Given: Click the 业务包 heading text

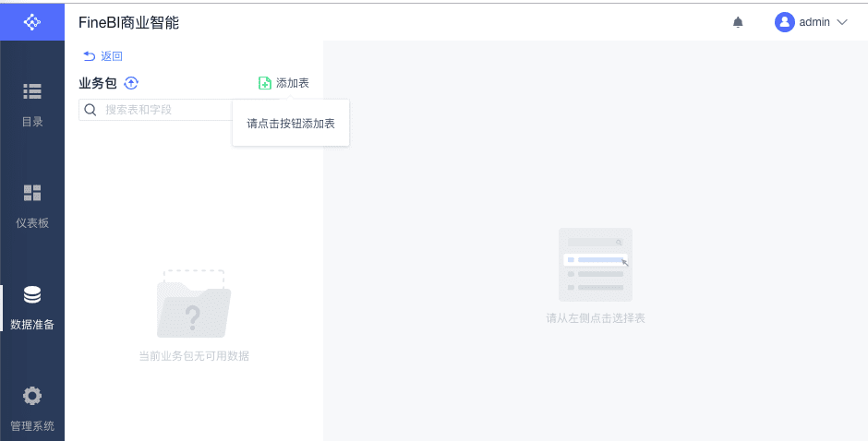Looking at the screenshot, I should click(98, 83).
